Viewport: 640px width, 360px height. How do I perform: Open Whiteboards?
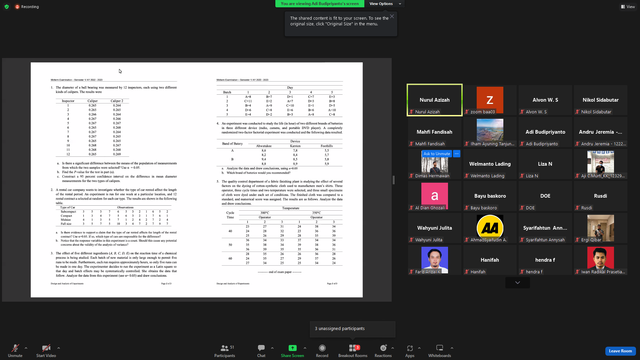tap(440, 350)
